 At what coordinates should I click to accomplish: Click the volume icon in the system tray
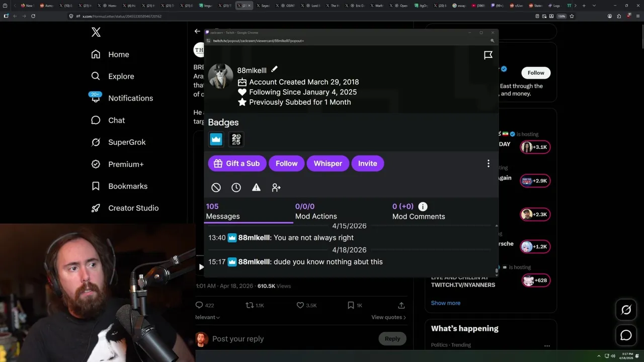613,356
